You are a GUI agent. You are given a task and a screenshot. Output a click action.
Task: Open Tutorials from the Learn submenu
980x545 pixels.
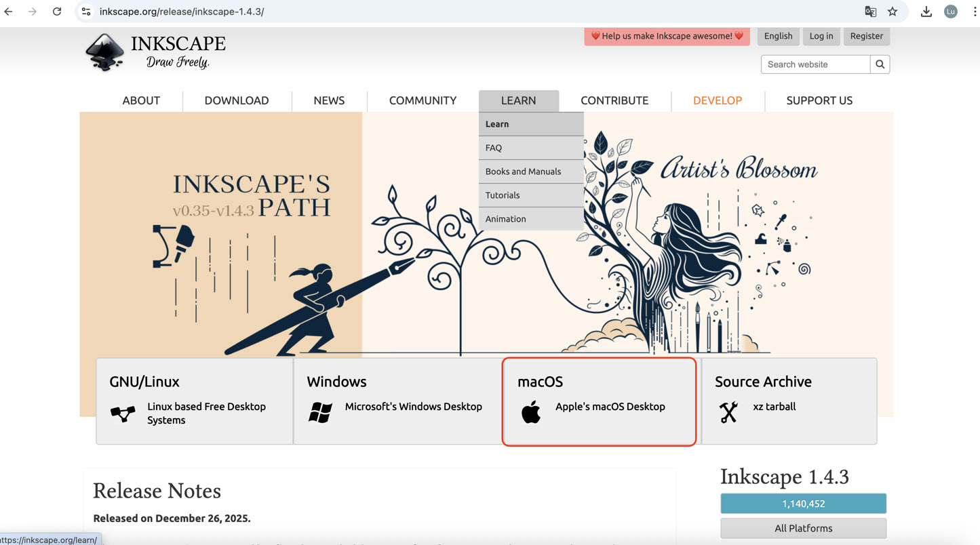click(502, 195)
